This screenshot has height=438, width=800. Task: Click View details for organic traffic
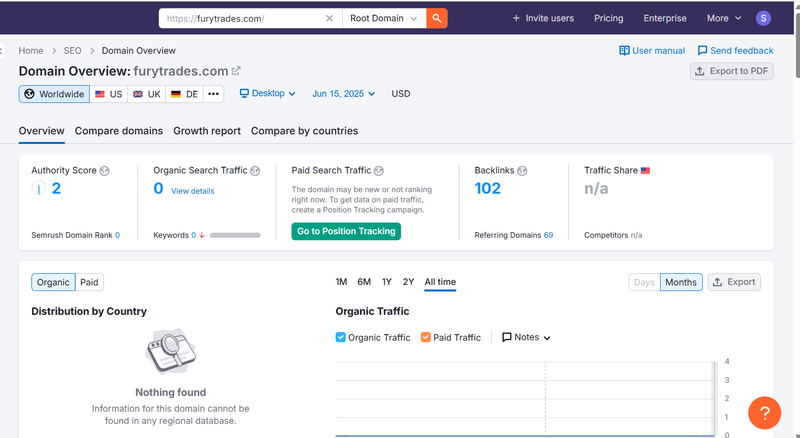[x=192, y=191]
